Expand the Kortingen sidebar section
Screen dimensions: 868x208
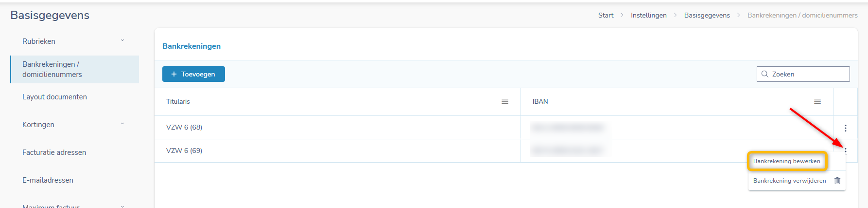pos(122,124)
